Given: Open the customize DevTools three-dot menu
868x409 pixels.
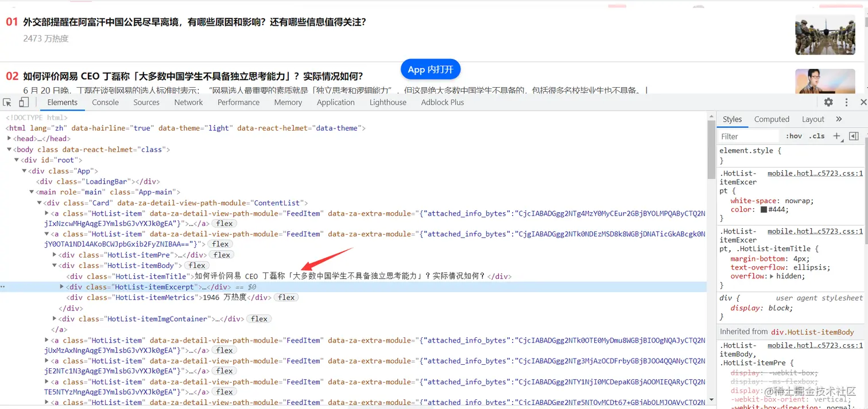Looking at the screenshot, I should tap(846, 102).
